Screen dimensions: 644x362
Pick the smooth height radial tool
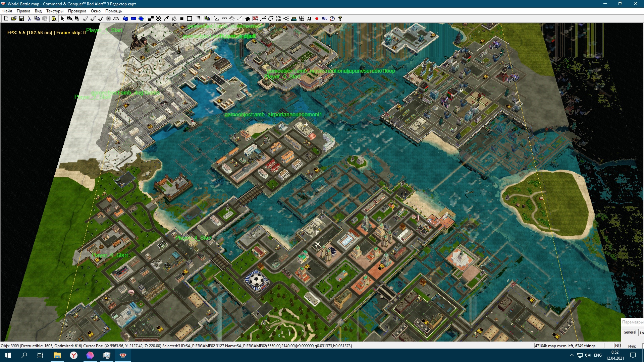click(108, 19)
